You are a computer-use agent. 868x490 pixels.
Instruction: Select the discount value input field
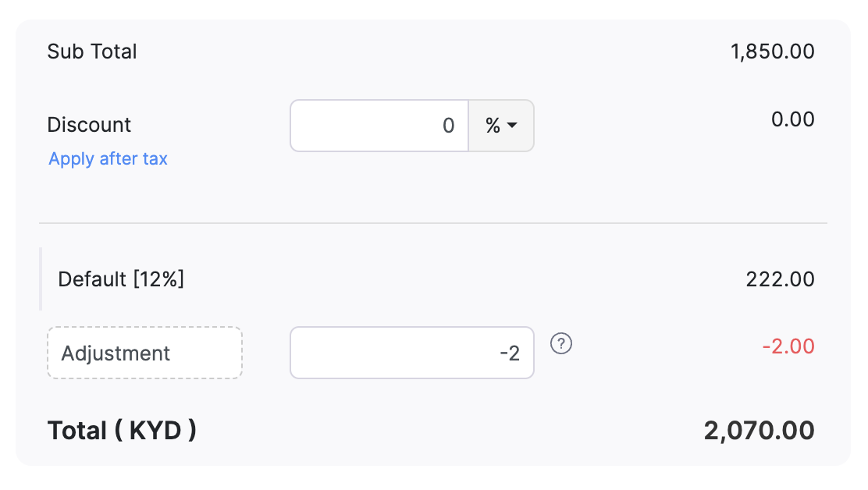[x=379, y=125]
